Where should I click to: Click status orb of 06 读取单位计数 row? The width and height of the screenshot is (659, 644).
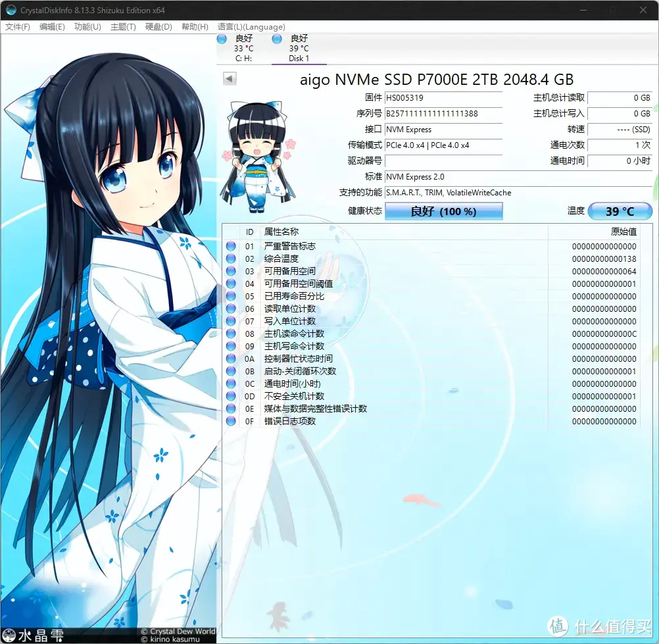click(x=231, y=309)
